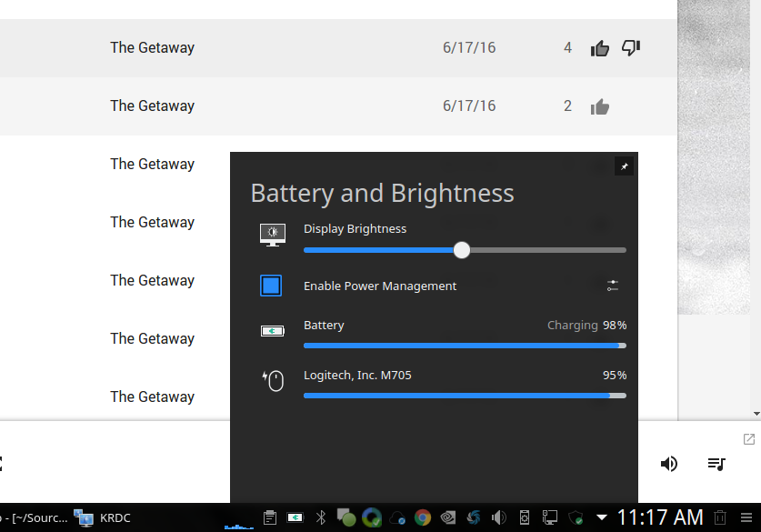This screenshot has width=761, height=532.
Task: Thumbs up the first Getaway track
Action: point(600,48)
